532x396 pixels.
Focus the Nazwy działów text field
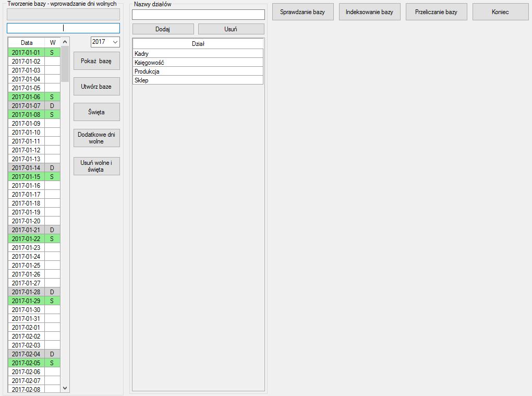(198, 14)
